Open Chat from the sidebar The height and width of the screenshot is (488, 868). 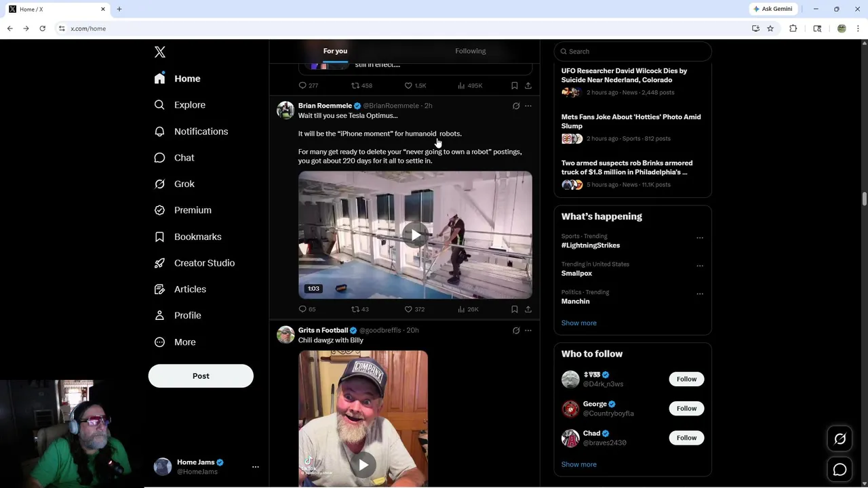tap(174, 158)
